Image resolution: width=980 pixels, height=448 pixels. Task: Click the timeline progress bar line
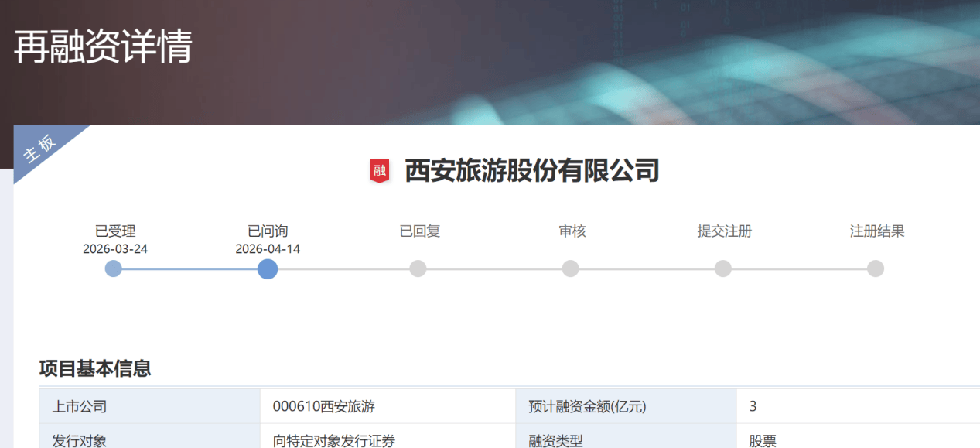click(495, 268)
